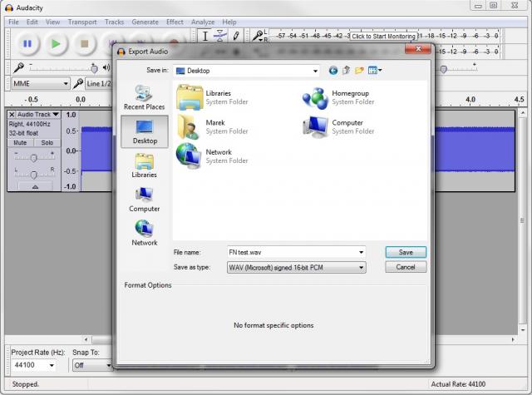
Task: Select the Envelope tool
Action: 220,36
